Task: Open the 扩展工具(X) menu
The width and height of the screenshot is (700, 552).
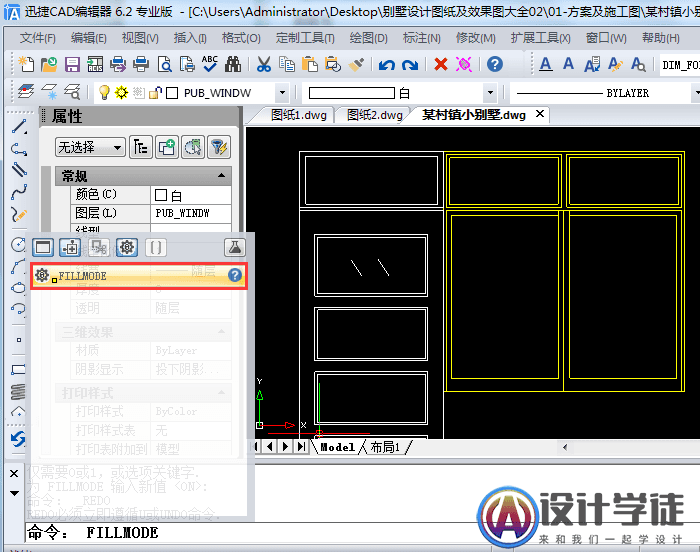Action: point(540,38)
